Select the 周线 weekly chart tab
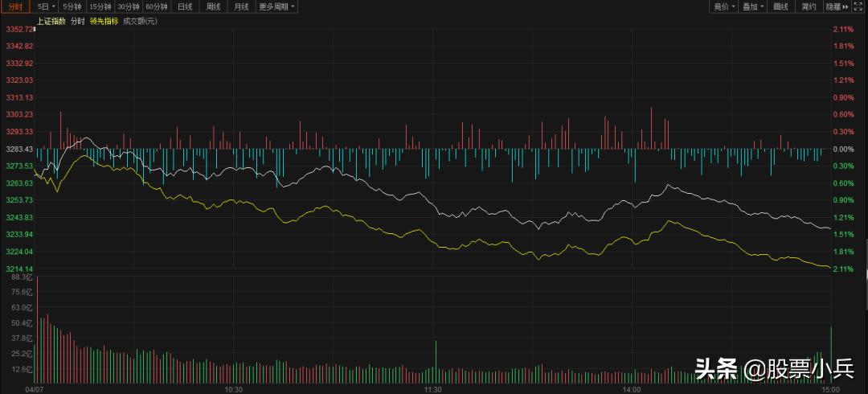The height and width of the screenshot is (394, 868). pyautogui.click(x=213, y=6)
